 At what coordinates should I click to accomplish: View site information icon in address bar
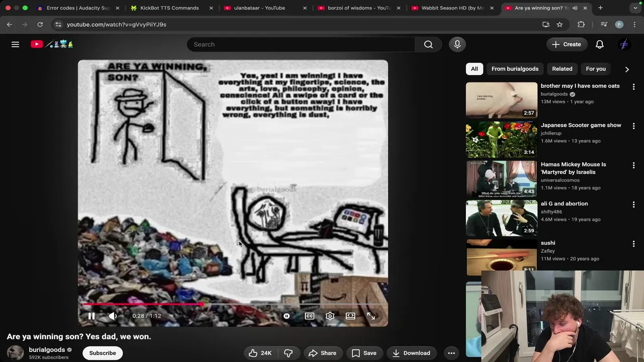(x=58, y=24)
